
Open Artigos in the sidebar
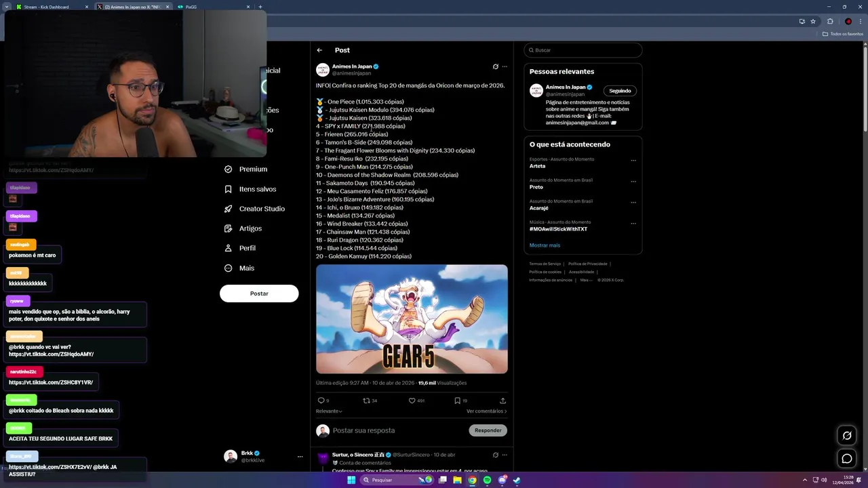pos(243,228)
